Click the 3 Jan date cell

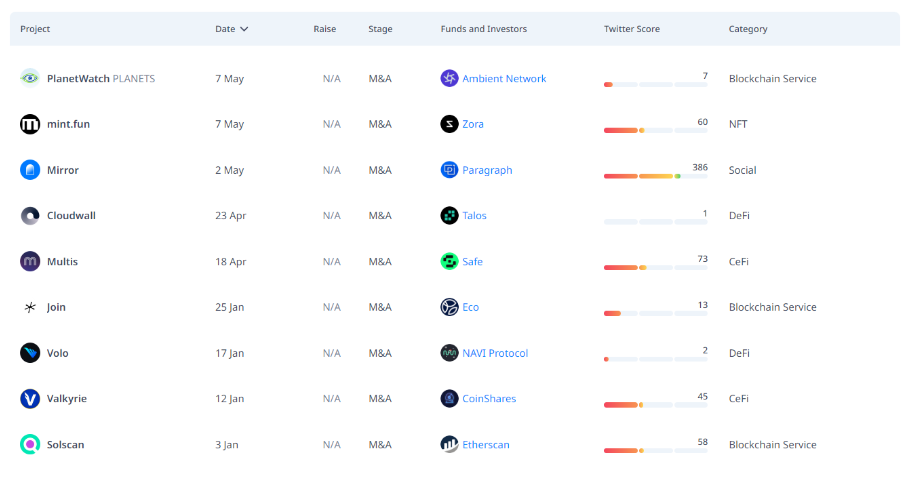(227, 445)
